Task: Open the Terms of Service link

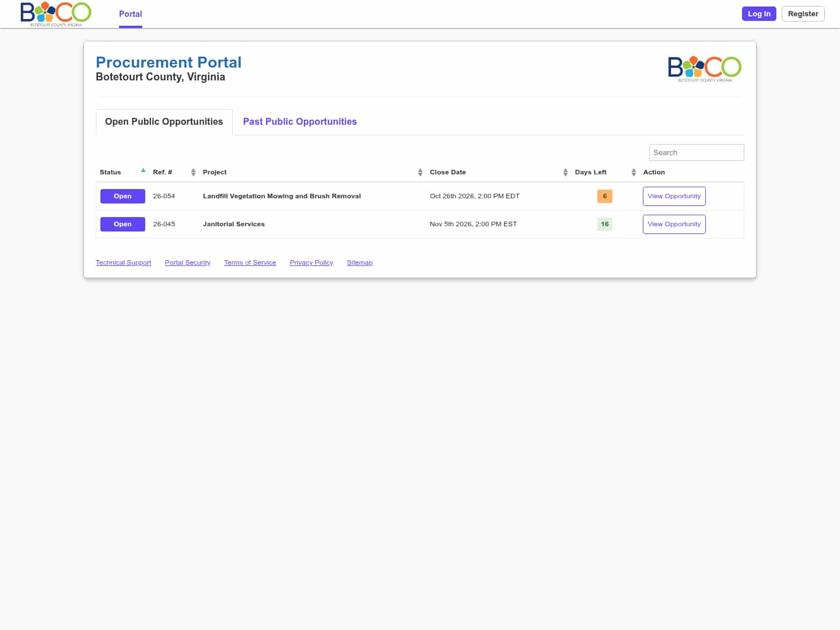Action: (250, 262)
